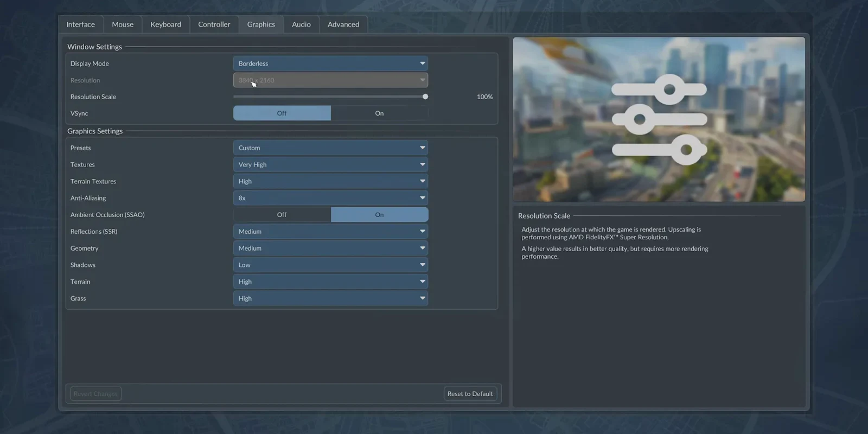Expand the Geometry dropdown
This screenshot has height=434, width=868.
(x=330, y=248)
